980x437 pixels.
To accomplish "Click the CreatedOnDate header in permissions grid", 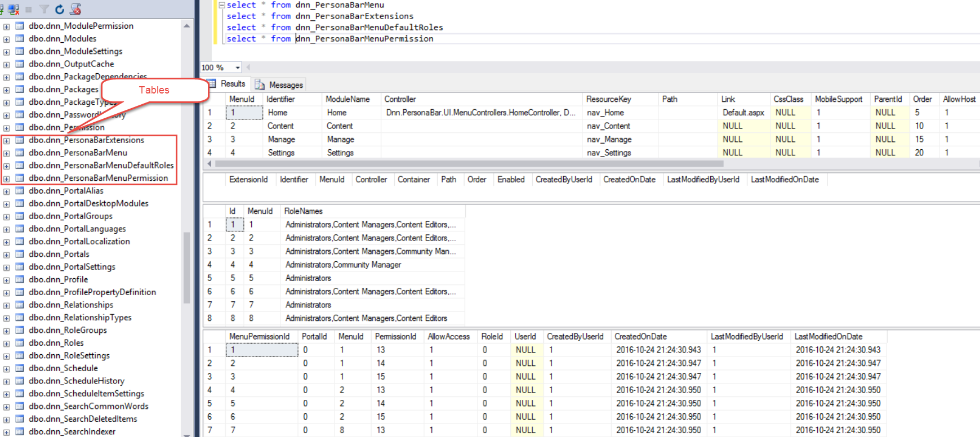I will point(659,337).
